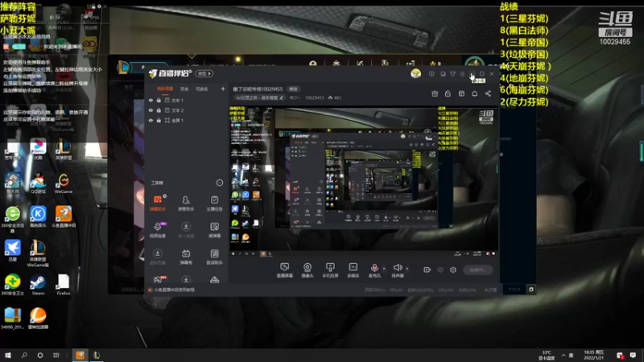Screen dimensions: 644x362
Task: Switch to the second scene tab
Action: click(x=184, y=88)
